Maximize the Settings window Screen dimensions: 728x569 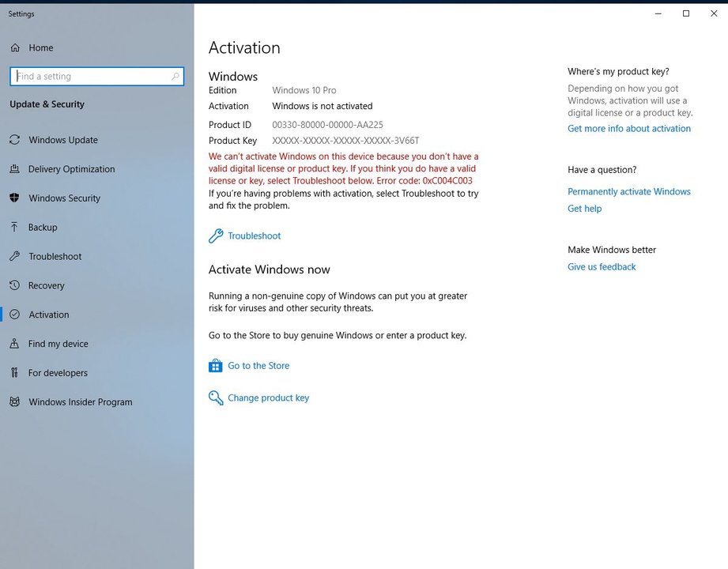tap(686, 13)
